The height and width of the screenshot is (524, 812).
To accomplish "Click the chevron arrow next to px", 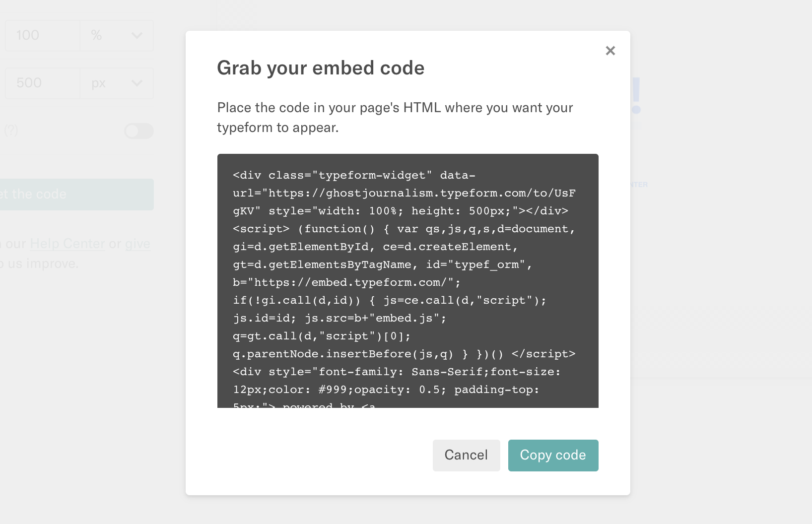I will point(137,83).
